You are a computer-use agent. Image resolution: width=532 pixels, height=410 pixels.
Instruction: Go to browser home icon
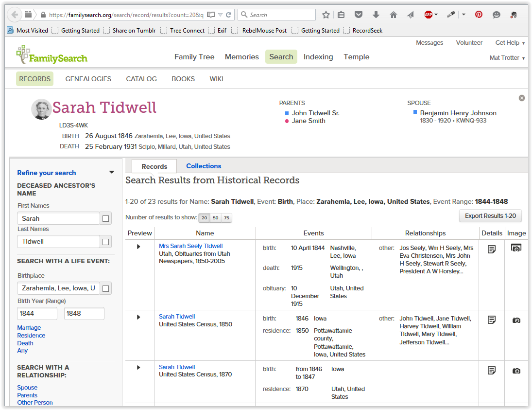point(393,15)
